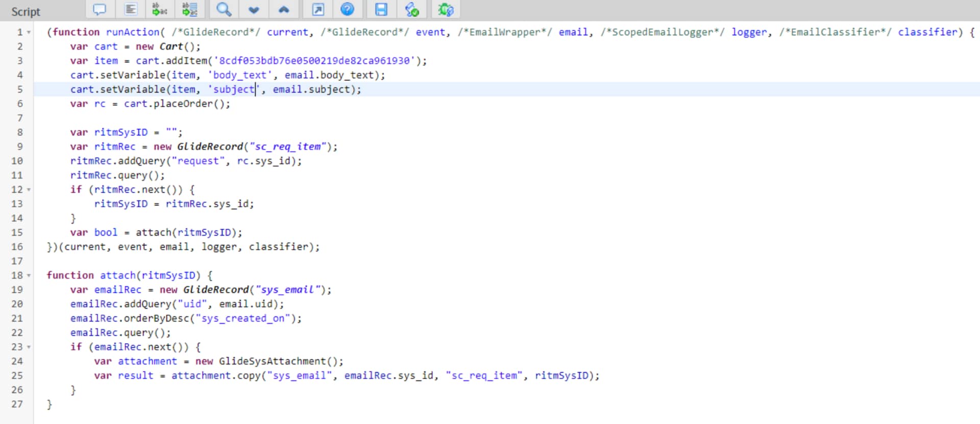Click 'var bool = attach(ritmSysID)' line

[x=156, y=232]
